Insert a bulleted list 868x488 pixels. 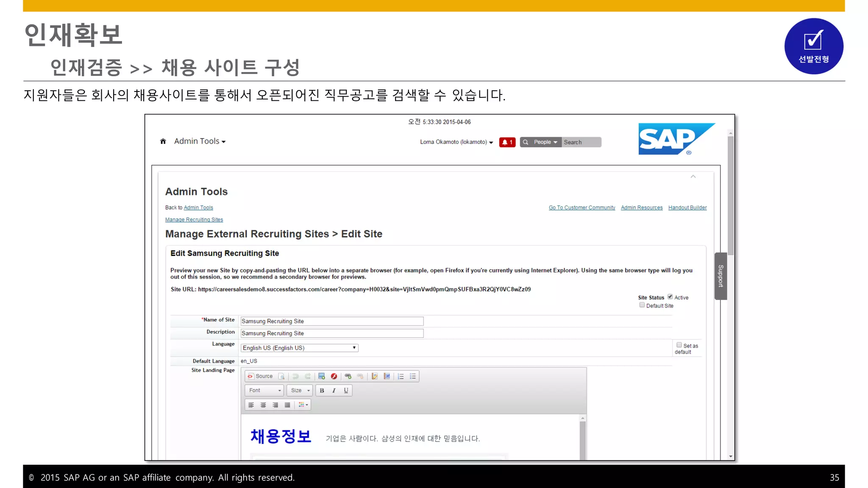pyautogui.click(x=413, y=376)
